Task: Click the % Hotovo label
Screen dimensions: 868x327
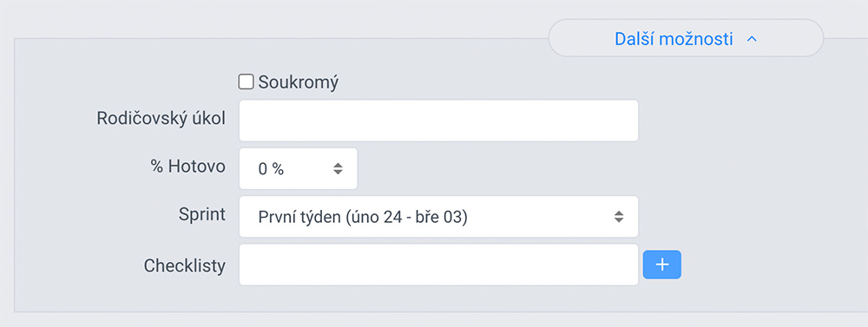Action: tap(187, 167)
